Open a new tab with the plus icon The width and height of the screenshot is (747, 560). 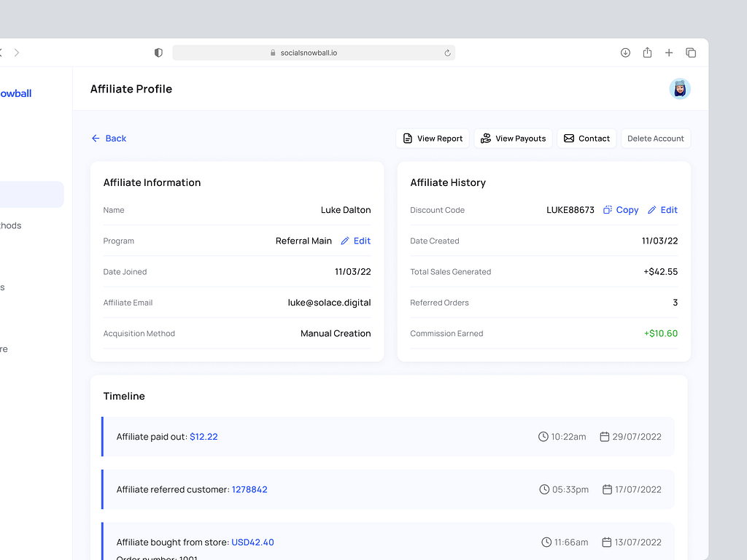click(669, 52)
